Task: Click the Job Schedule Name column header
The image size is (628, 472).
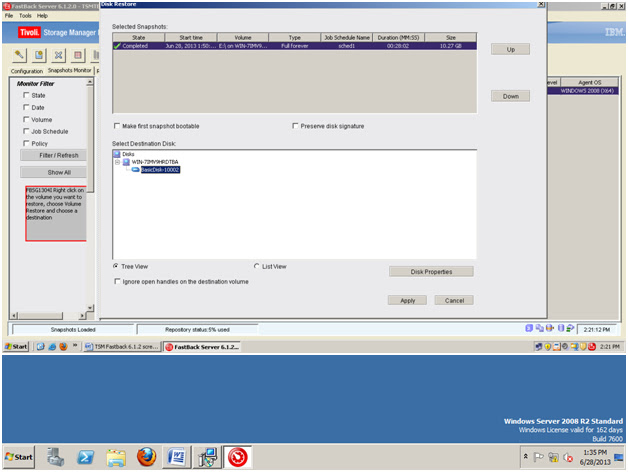Action: [346, 38]
